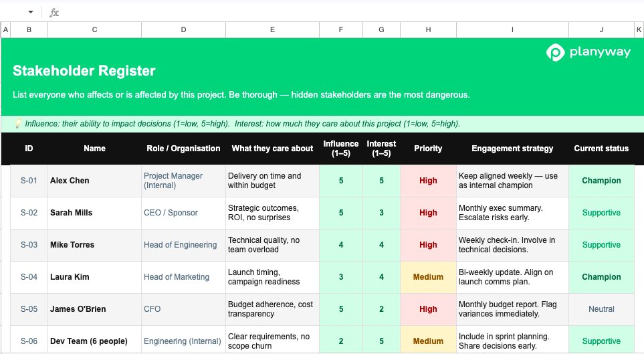Select the S-04 ID cell

point(29,276)
